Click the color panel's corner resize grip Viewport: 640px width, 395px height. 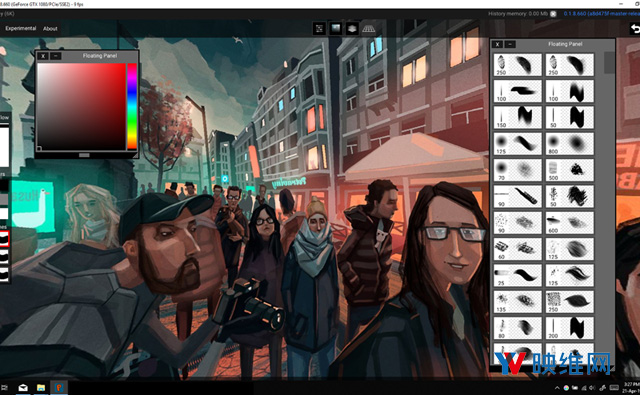click(x=135, y=155)
